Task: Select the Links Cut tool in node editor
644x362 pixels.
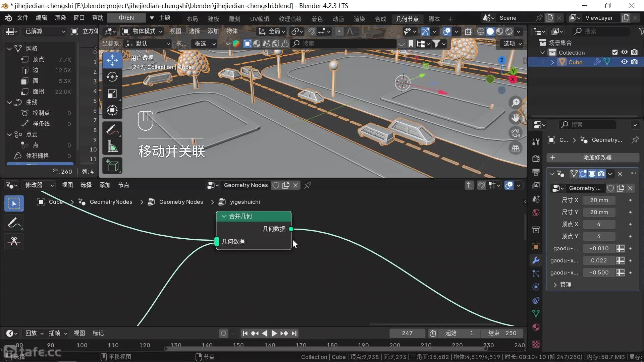Action: pyautogui.click(x=14, y=241)
